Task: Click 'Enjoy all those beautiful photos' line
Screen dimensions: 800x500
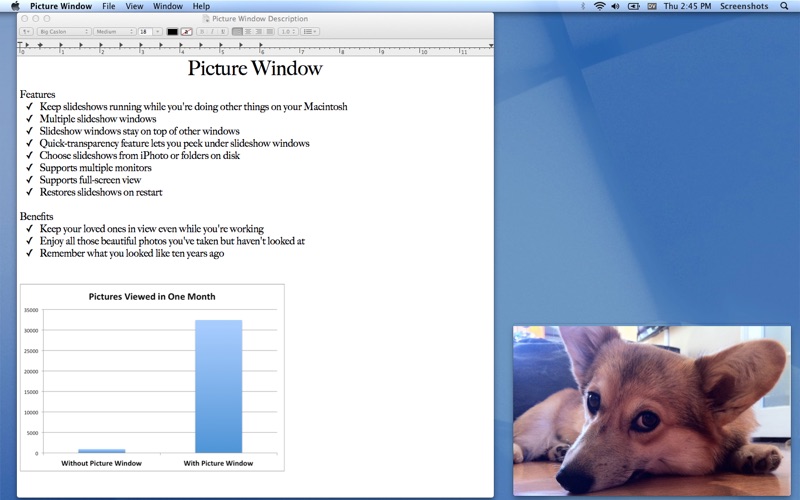Action: (x=172, y=241)
